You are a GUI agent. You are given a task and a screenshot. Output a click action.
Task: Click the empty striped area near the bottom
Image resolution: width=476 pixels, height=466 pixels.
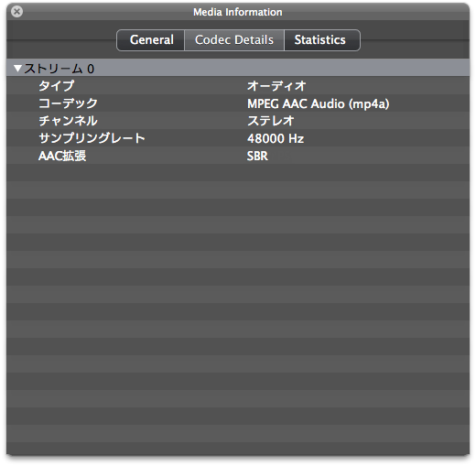pos(238,433)
